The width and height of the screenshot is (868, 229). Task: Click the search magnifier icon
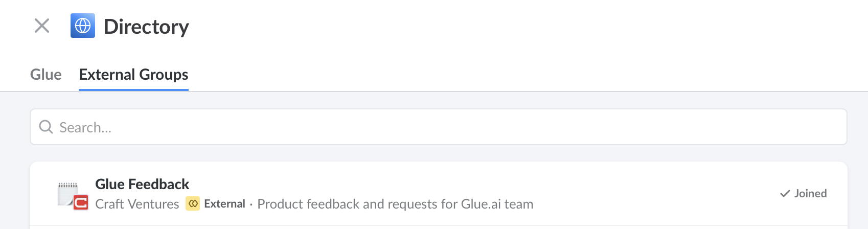[46, 127]
